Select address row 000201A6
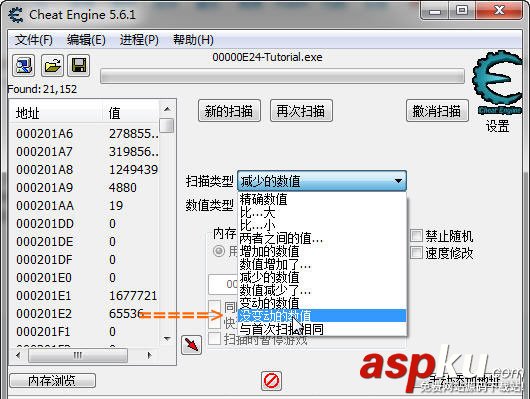 [85, 134]
